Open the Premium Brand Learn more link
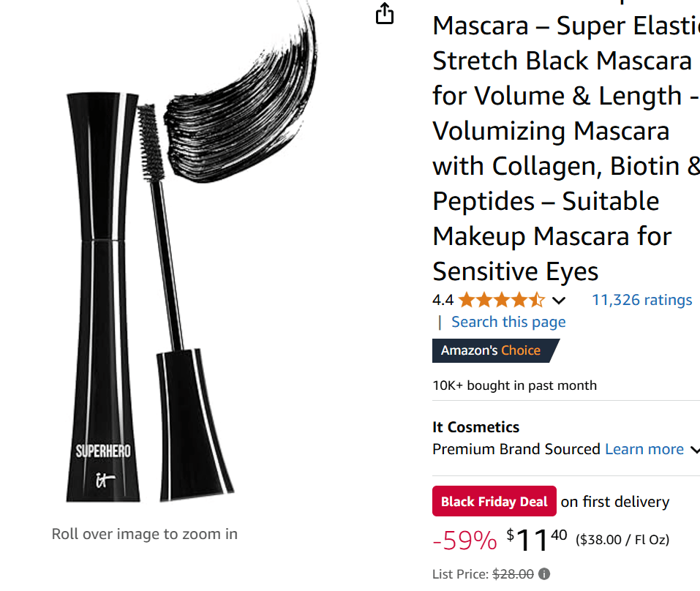700x591 pixels. tap(644, 449)
